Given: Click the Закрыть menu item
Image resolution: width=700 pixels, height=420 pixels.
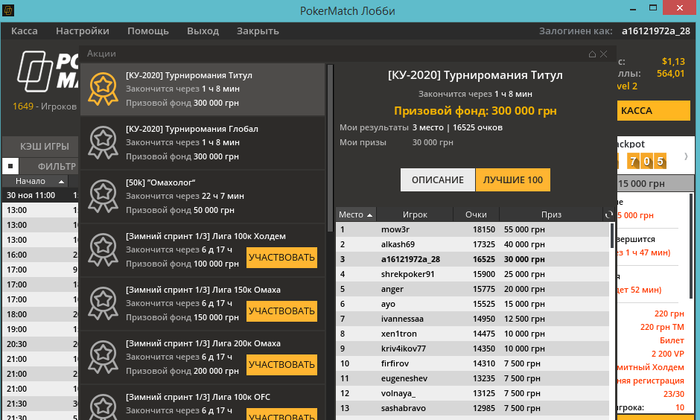Looking at the screenshot, I should pyautogui.click(x=258, y=31).
